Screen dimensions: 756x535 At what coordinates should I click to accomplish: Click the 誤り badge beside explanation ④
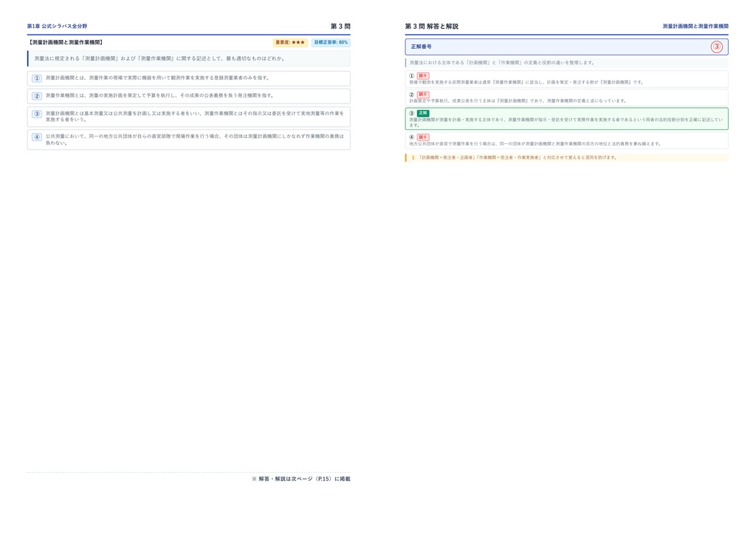click(x=423, y=137)
